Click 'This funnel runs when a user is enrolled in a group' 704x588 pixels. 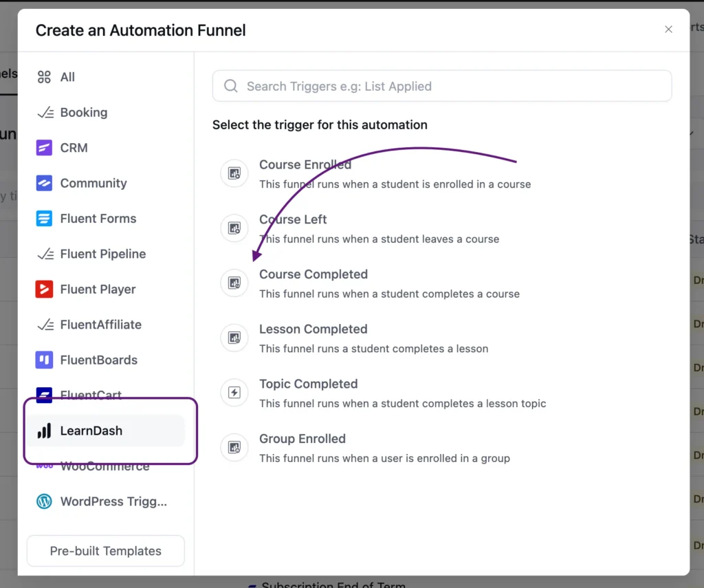(385, 458)
